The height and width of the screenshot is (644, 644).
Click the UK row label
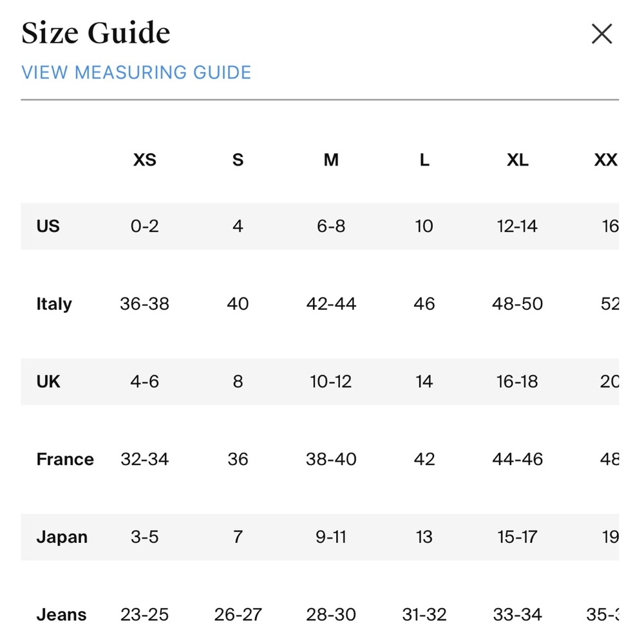point(48,381)
